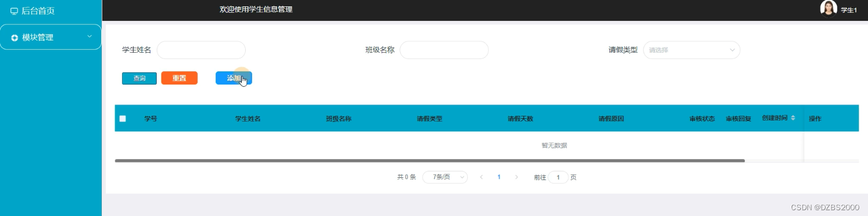This screenshot has height=216, width=868.
Task: Tick the select-all checkbox in table header
Action: (123, 119)
